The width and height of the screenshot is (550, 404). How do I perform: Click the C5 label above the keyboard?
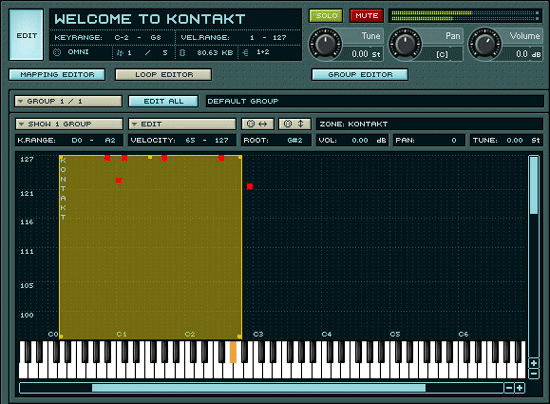pos(395,334)
